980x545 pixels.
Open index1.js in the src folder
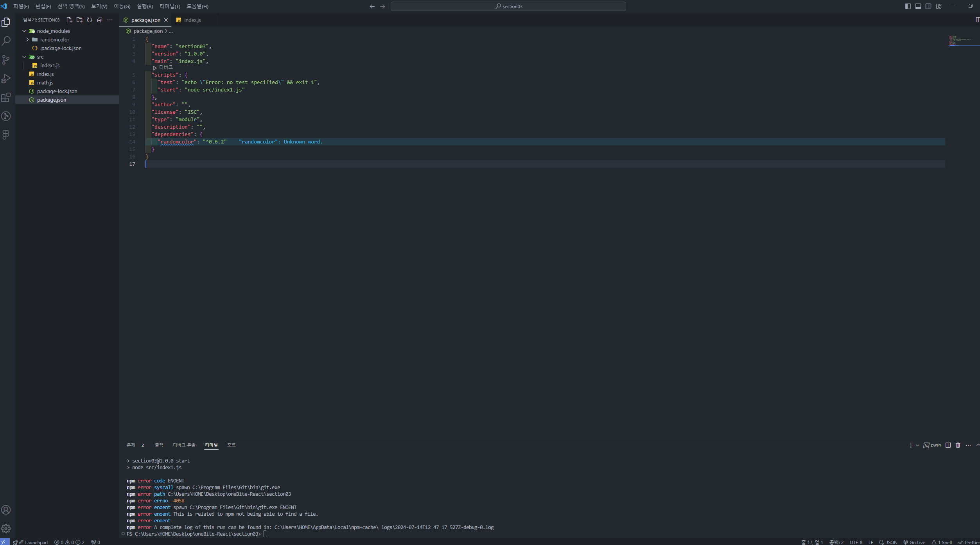pos(50,65)
